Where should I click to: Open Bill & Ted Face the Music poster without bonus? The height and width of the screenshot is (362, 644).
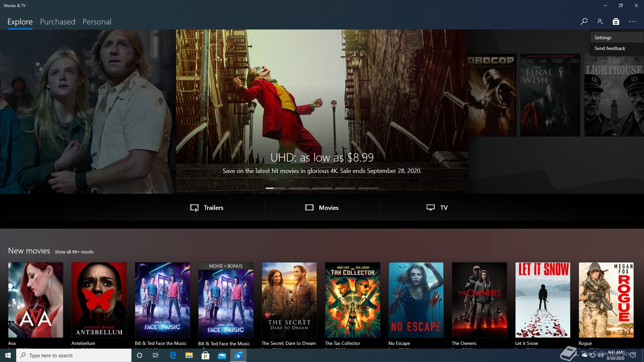[162, 300]
